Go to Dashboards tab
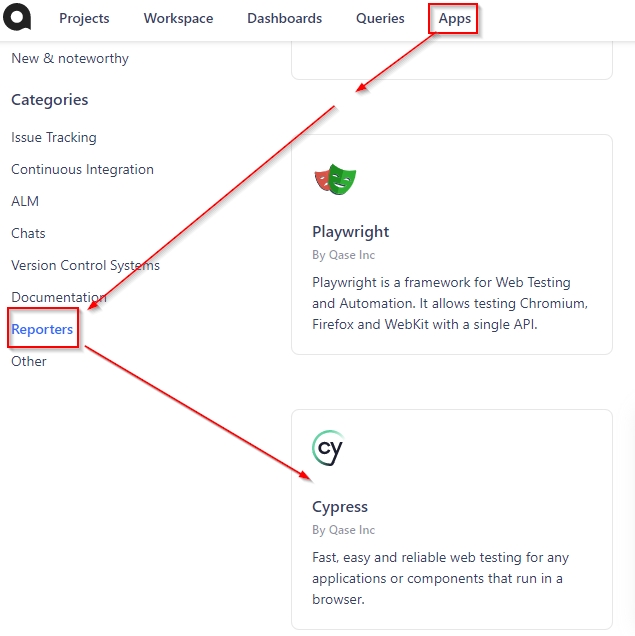 (284, 18)
